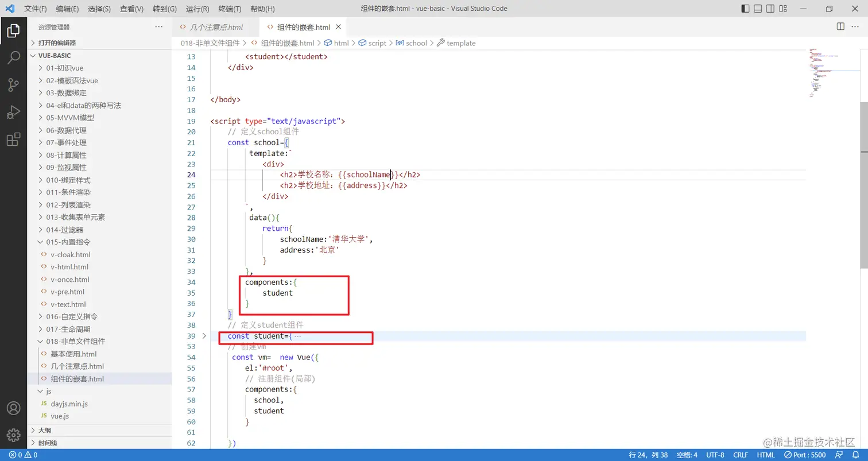Expand the 打开的编辑器 section
868x461 pixels.
click(100, 42)
